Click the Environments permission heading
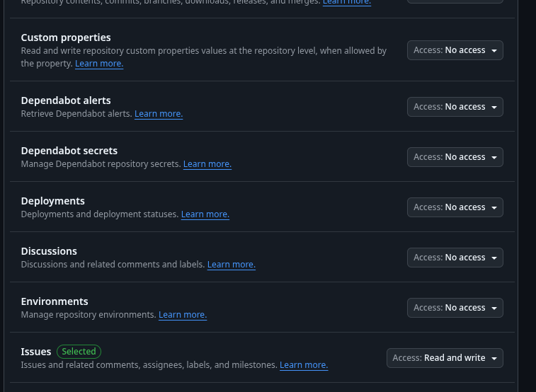The image size is (536, 392). [x=55, y=301]
